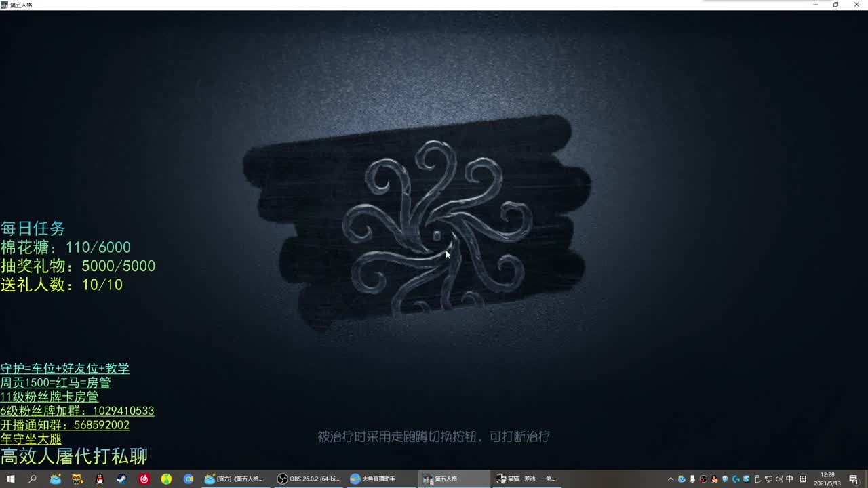Click the 棉花糖：110/6000 text
868x488 pixels.
tap(66, 247)
